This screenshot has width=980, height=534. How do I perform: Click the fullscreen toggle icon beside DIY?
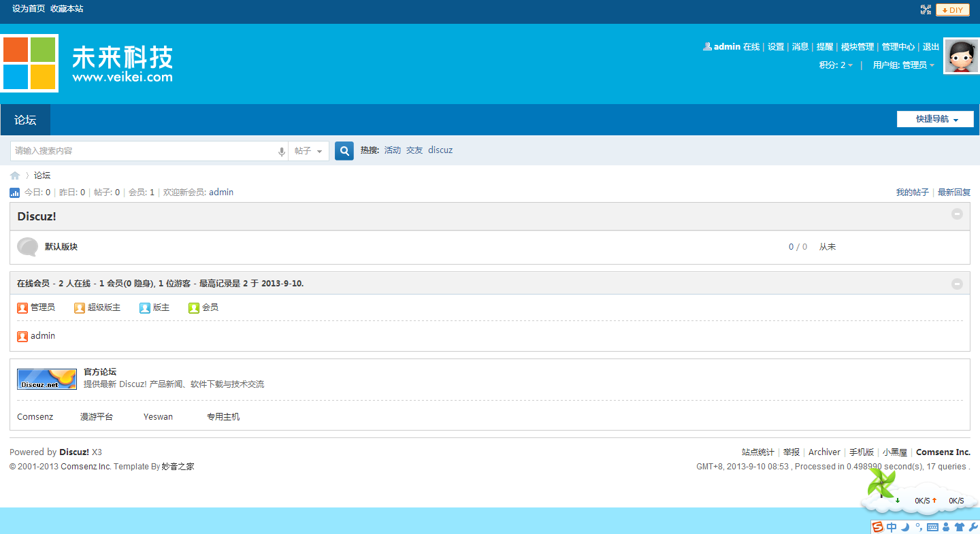point(926,10)
